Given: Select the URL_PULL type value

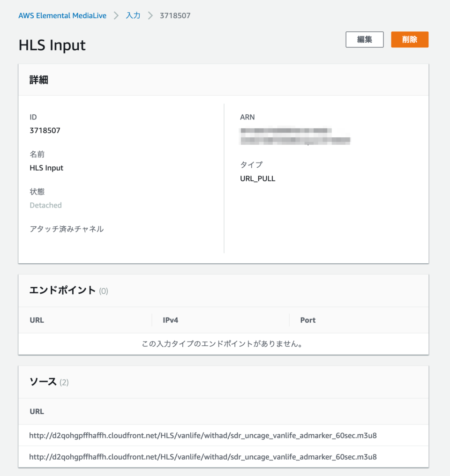Looking at the screenshot, I should (x=257, y=178).
